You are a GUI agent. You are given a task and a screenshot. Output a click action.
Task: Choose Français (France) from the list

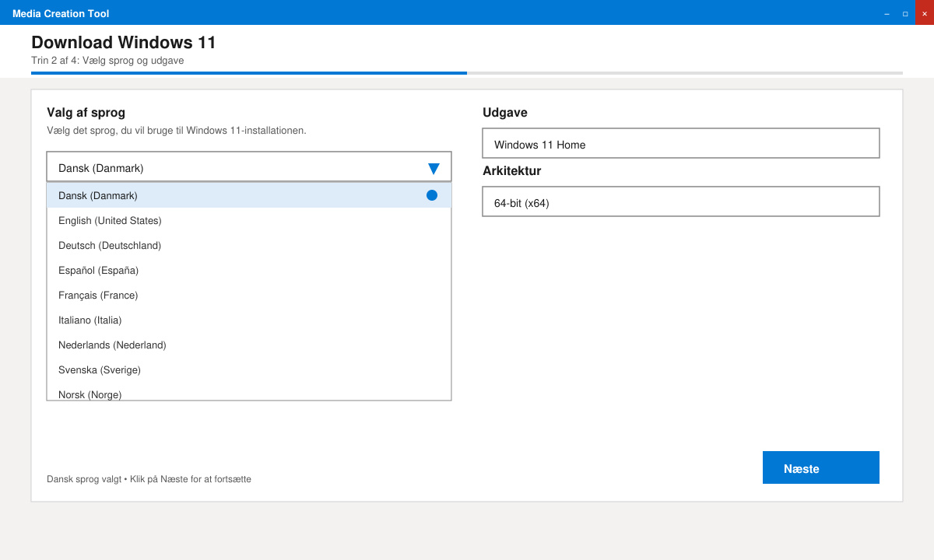249,295
